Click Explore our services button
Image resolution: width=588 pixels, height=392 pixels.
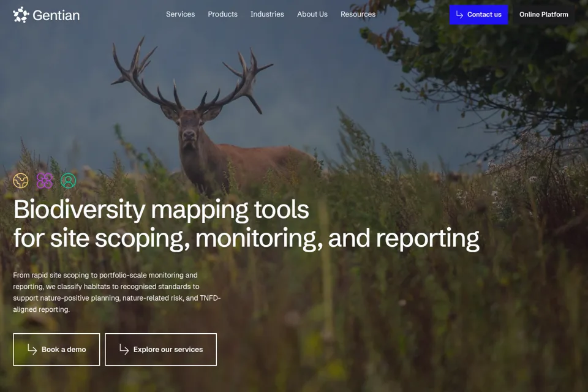161,349
